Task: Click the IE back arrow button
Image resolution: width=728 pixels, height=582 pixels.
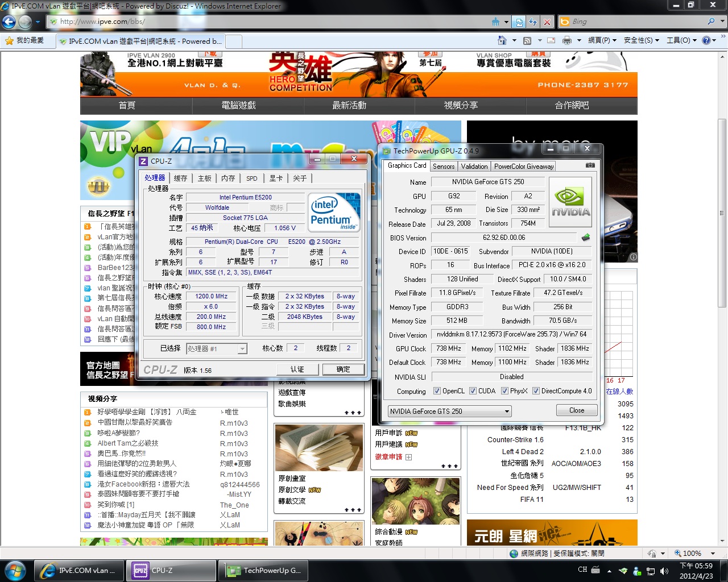Action: point(9,22)
